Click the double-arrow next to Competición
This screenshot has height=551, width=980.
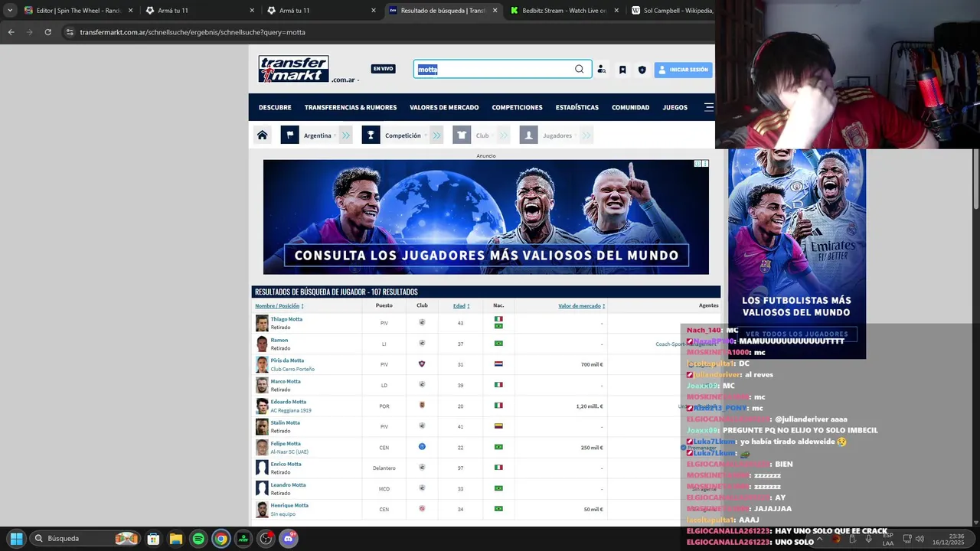coord(436,135)
